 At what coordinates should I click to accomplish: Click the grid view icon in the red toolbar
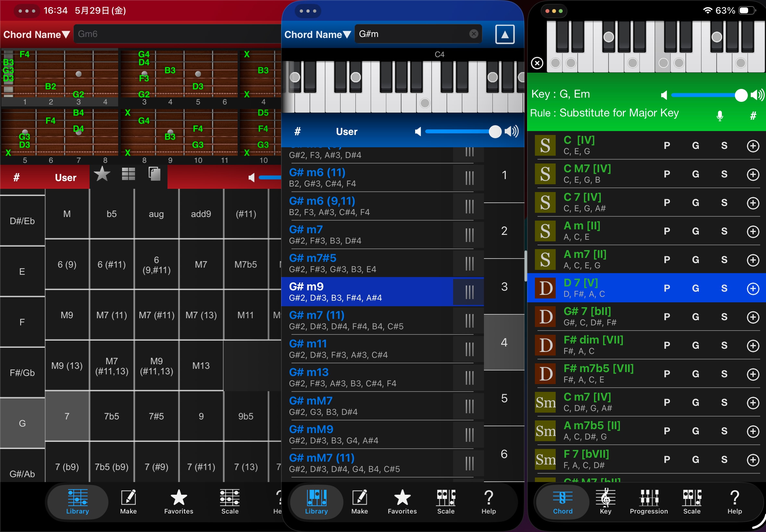point(129,174)
